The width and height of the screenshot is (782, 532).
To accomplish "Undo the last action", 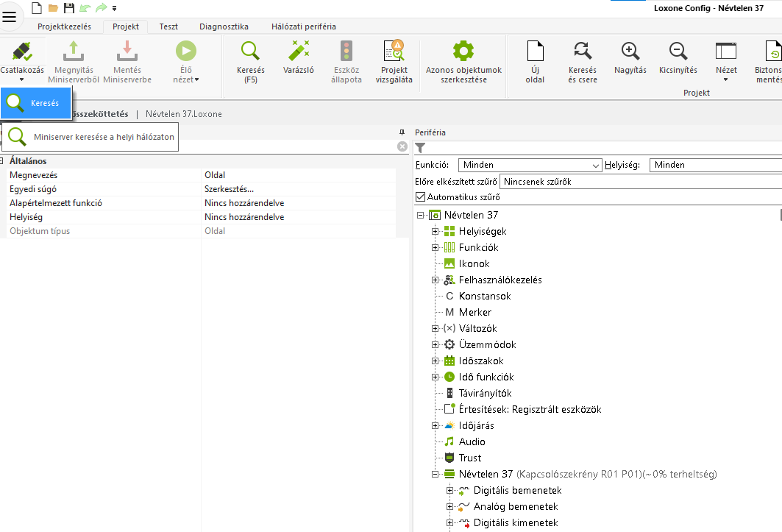I will (x=85, y=8).
